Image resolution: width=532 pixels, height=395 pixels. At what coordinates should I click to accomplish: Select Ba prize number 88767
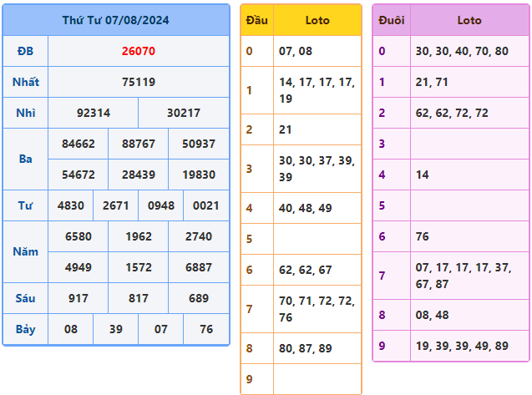[138, 144]
